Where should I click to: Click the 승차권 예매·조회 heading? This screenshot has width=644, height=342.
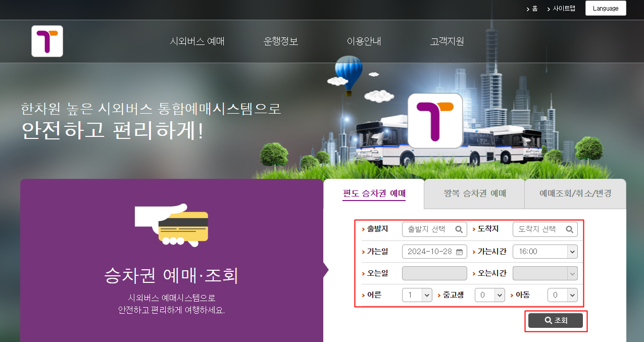click(171, 275)
